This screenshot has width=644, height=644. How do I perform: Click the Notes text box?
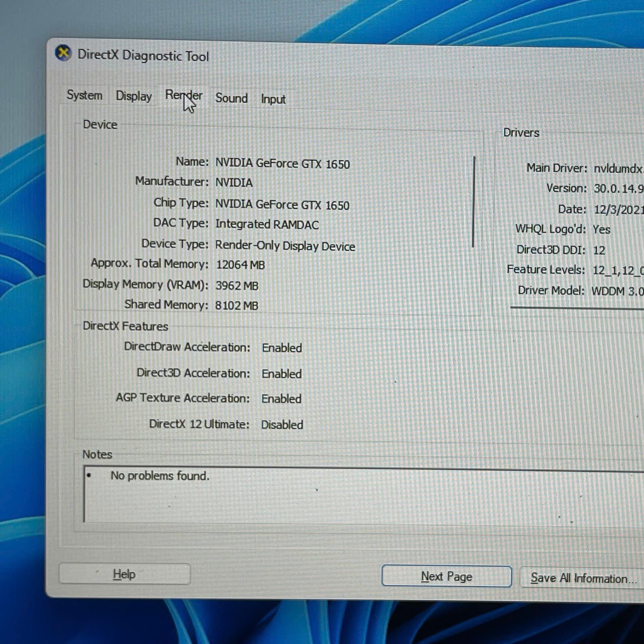363,495
